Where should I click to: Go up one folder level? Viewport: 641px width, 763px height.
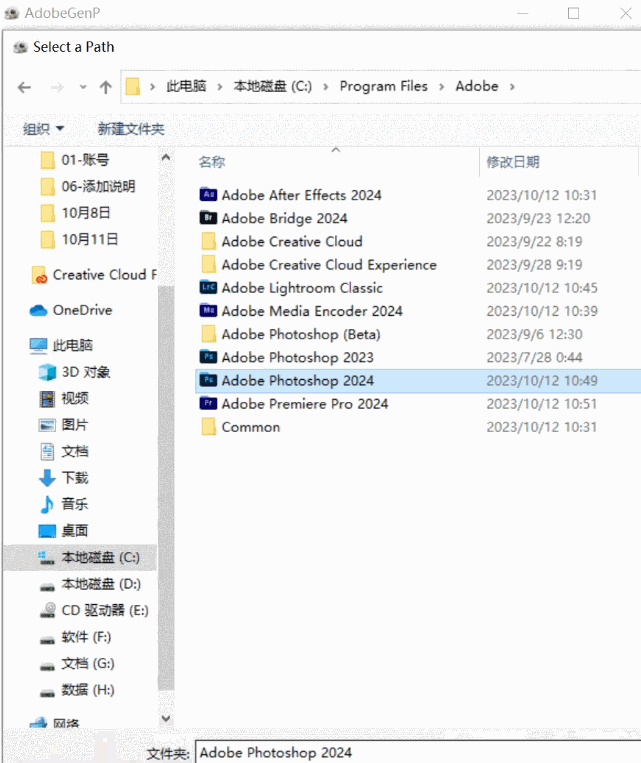(106, 88)
